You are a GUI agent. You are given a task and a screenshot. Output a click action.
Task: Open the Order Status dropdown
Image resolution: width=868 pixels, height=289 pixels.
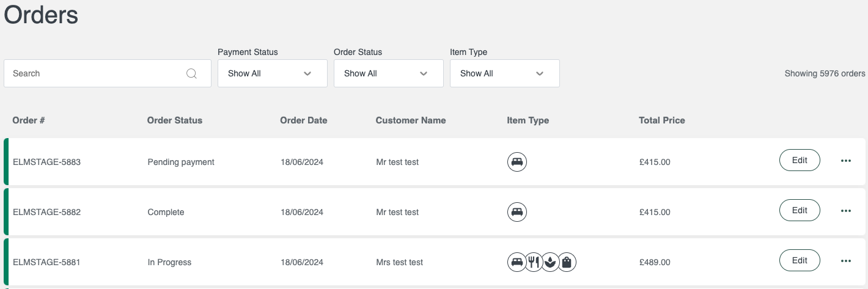(389, 73)
